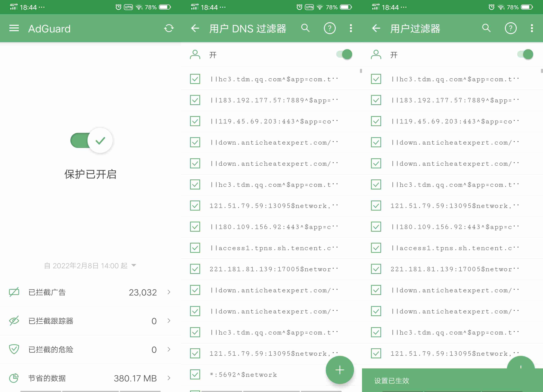Toggle AdGuard main protection switch
The width and height of the screenshot is (543, 392).
point(92,141)
